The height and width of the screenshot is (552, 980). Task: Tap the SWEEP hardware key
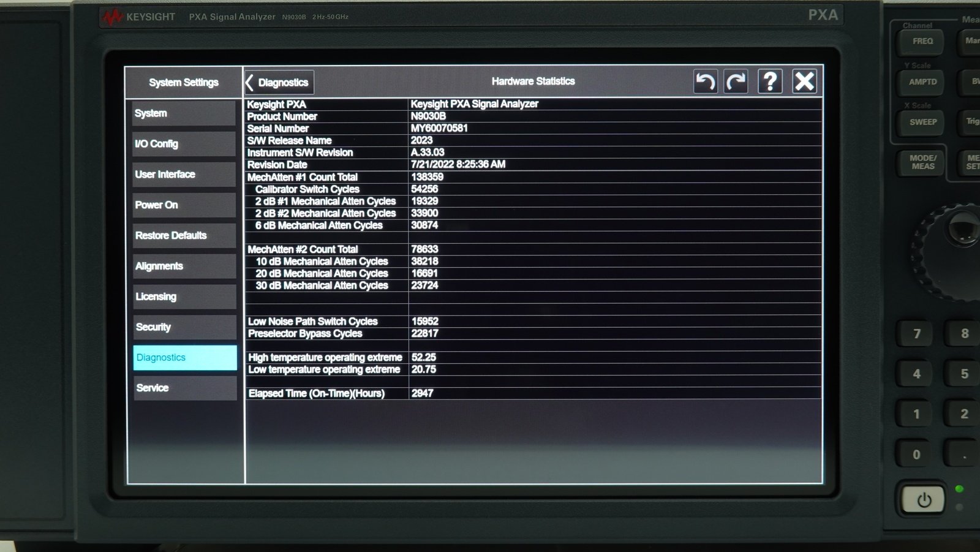click(x=922, y=123)
